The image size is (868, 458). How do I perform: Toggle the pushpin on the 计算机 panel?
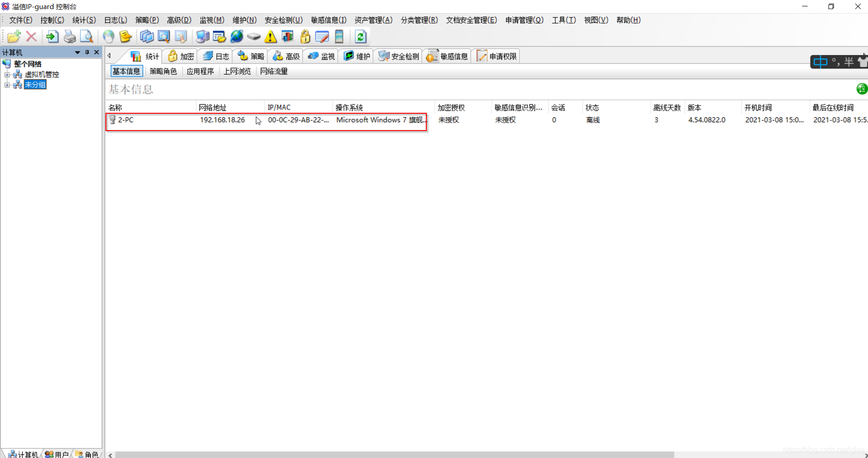tap(87, 52)
